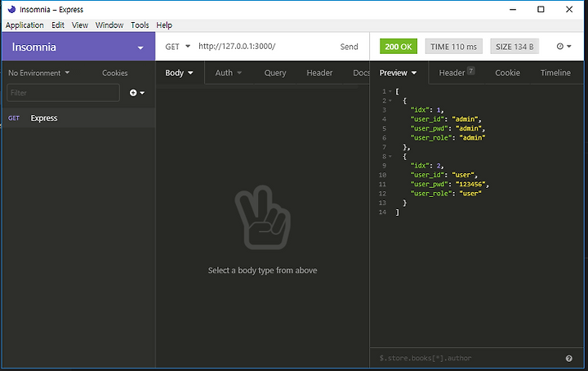Viewport: 588px width, 371px height.
Task: Click the "user_pwd": "123456" line
Action: (450, 184)
